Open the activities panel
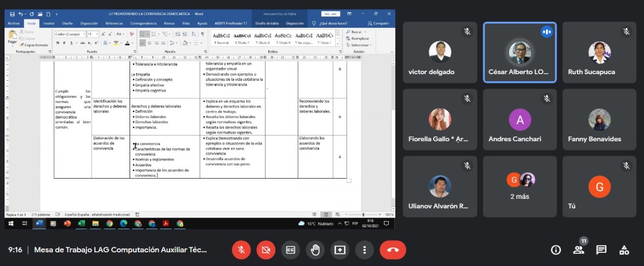 pyautogui.click(x=624, y=250)
